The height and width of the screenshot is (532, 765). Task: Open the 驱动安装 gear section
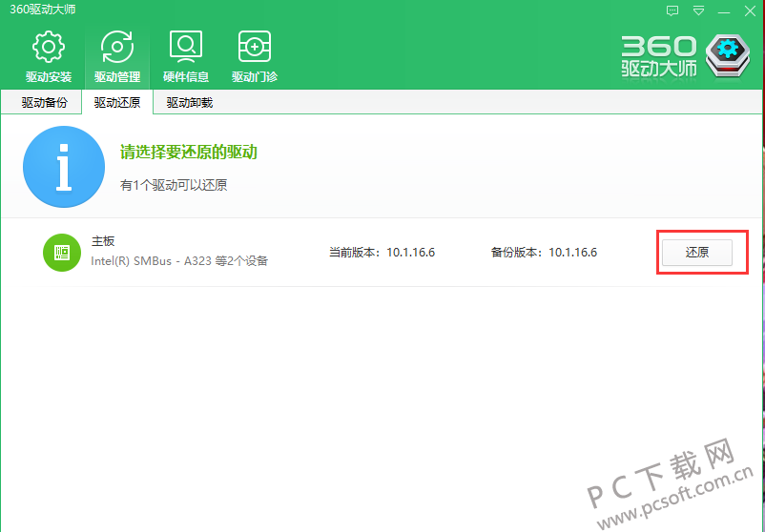pos(49,57)
